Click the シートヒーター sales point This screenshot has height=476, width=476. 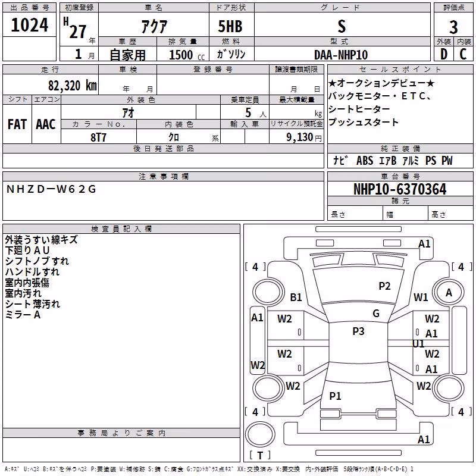(x=359, y=109)
